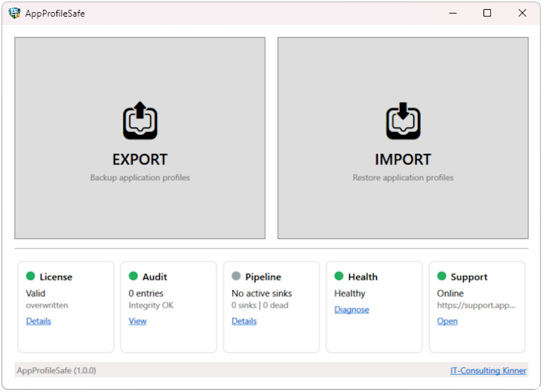Open License Details link
Viewport: 543px width, 392px height.
(x=38, y=321)
